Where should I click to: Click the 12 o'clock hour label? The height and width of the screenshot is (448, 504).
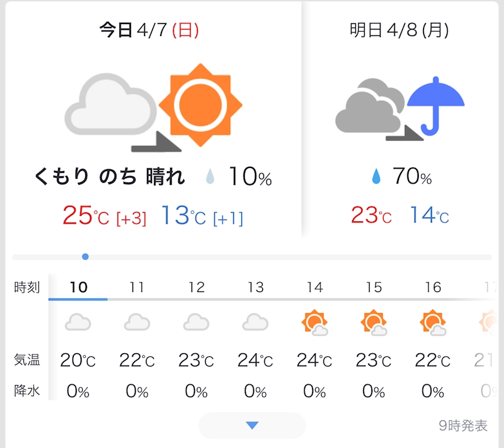pyautogui.click(x=196, y=287)
